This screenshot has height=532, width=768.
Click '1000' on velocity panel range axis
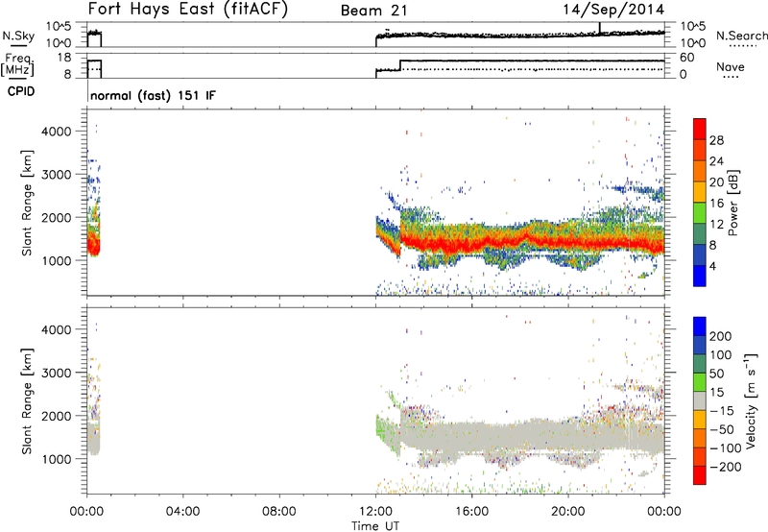click(56, 459)
